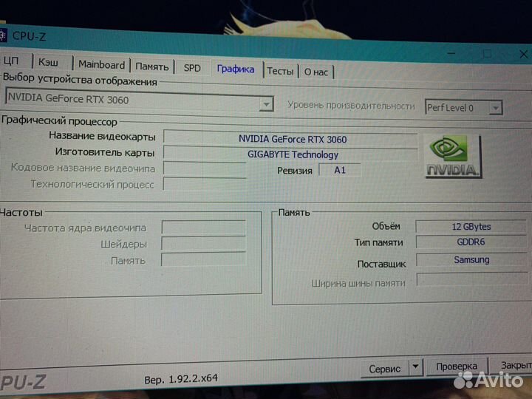Click the CPU-Z title bar icon
532x399 pixels.
pos(3,35)
